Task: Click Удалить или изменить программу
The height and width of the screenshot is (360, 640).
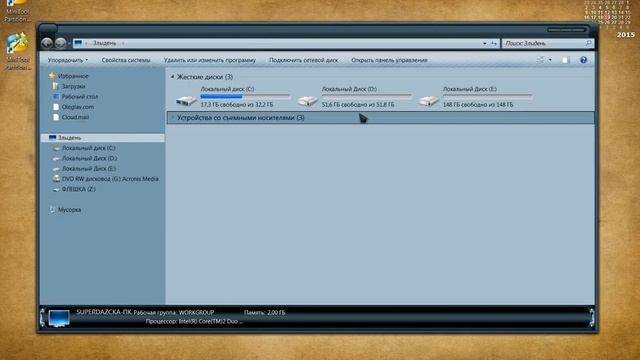Action: (210, 60)
